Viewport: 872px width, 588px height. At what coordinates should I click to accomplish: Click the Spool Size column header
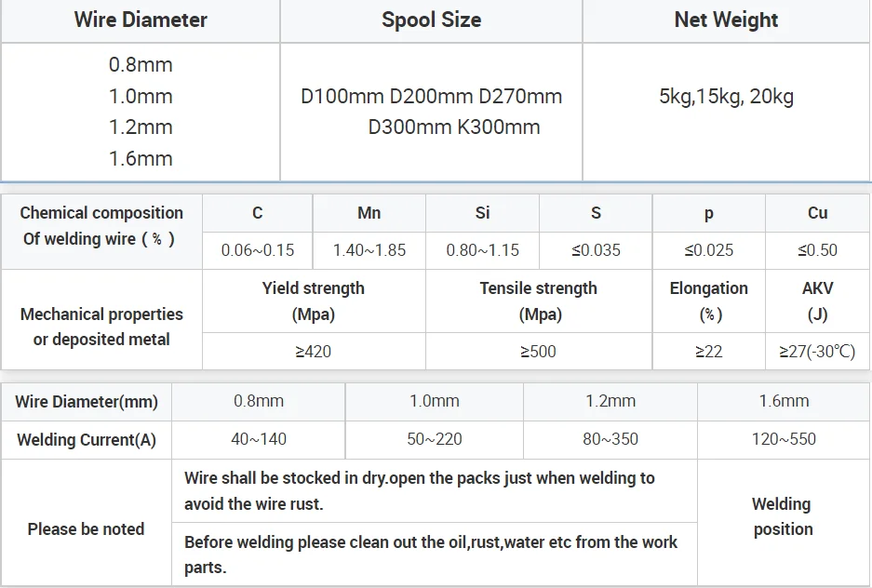[431, 20]
